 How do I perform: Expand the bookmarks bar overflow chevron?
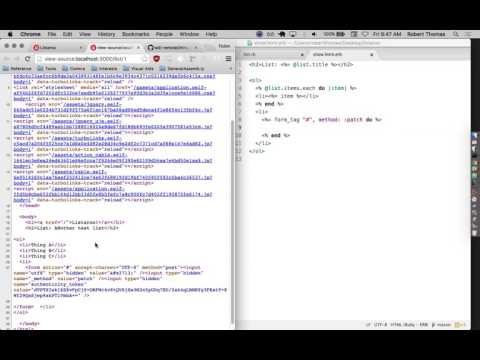(231, 68)
